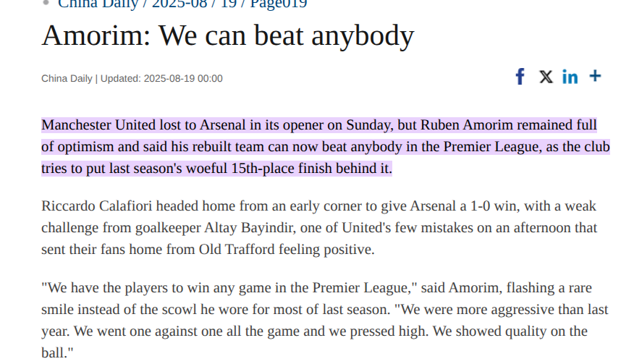The image size is (621, 364).
Task: Share article on Facebook
Action: click(x=520, y=77)
